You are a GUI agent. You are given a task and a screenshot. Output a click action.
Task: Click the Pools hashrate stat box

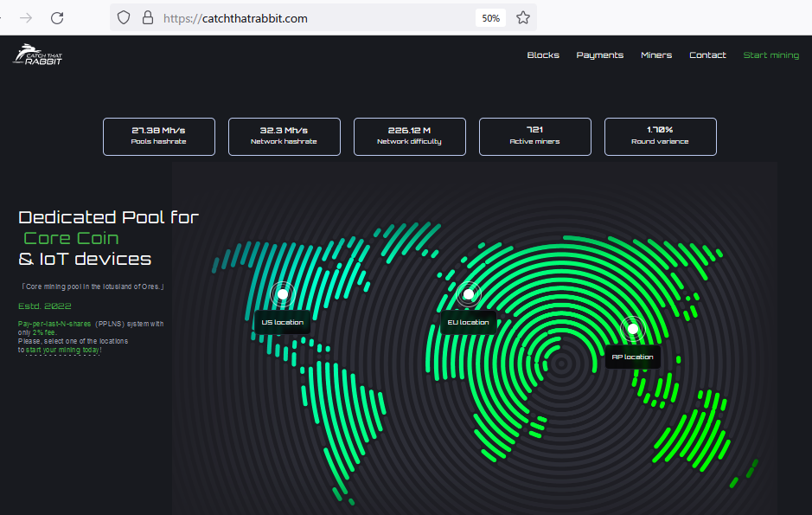click(159, 137)
